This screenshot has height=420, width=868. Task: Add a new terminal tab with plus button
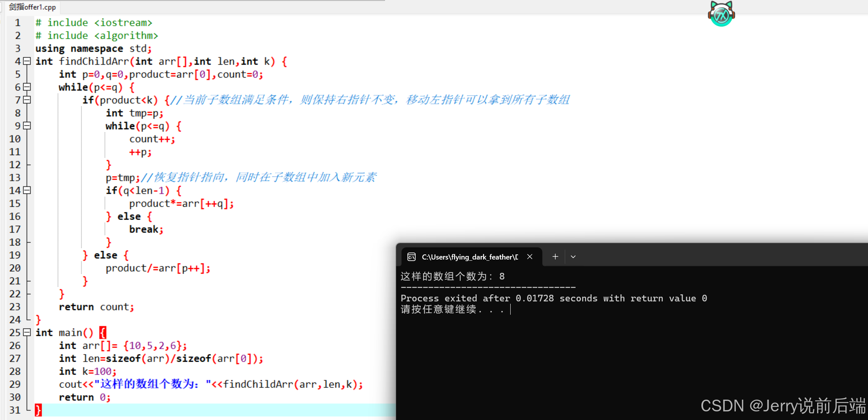[x=555, y=257]
